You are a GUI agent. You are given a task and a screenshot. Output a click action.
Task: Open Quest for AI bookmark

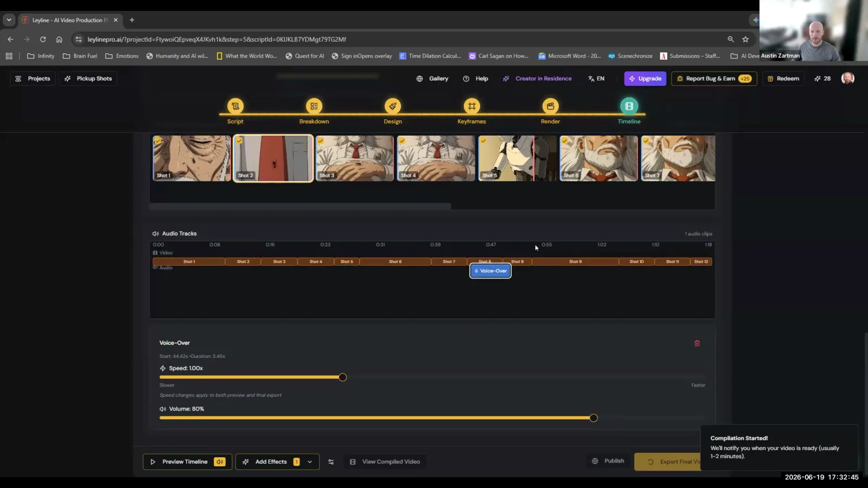click(305, 56)
